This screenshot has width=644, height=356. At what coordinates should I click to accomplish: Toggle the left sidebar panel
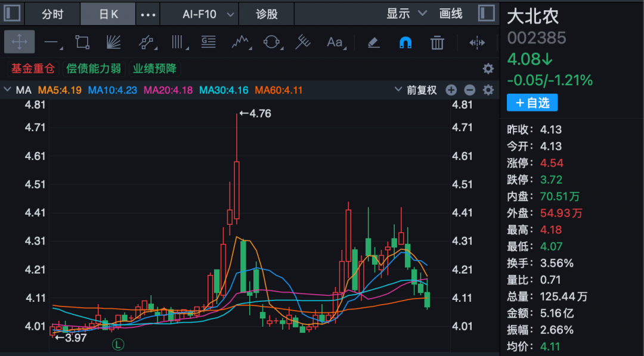tap(12, 13)
